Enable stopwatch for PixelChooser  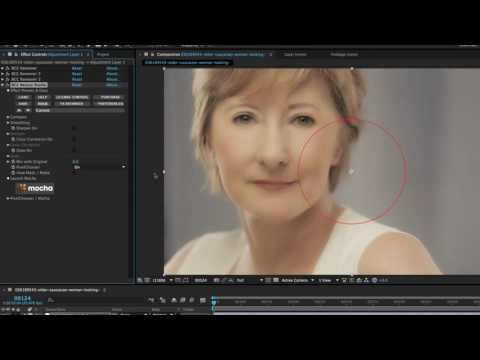coord(13,167)
